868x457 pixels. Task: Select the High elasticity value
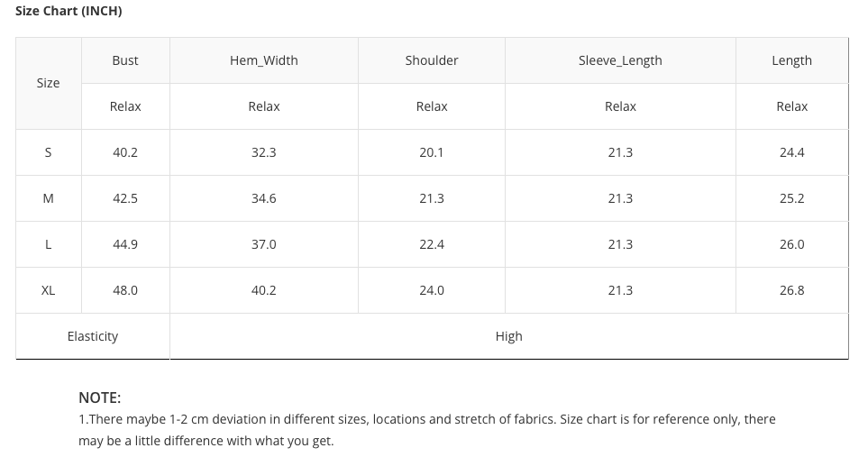pos(508,336)
